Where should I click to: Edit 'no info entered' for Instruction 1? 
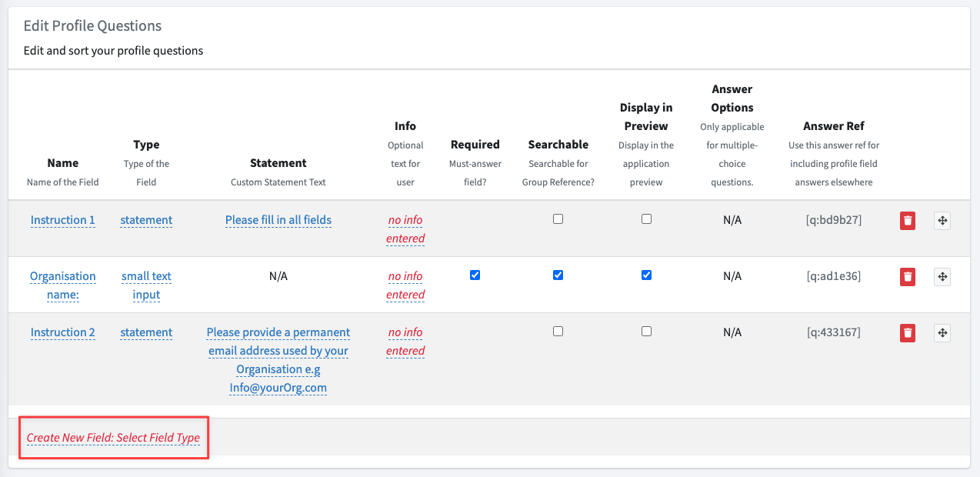[405, 229]
